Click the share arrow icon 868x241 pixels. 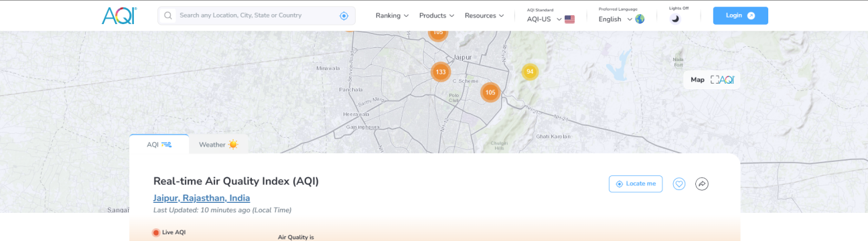click(x=702, y=183)
